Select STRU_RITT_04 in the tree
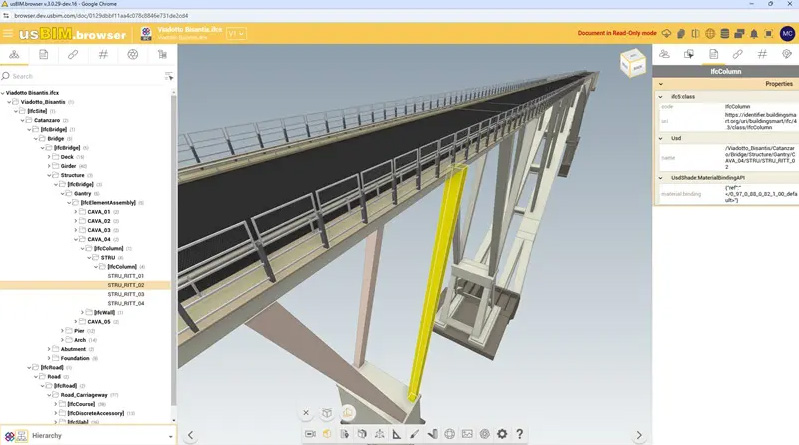This screenshot has height=445, width=799. (x=126, y=303)
